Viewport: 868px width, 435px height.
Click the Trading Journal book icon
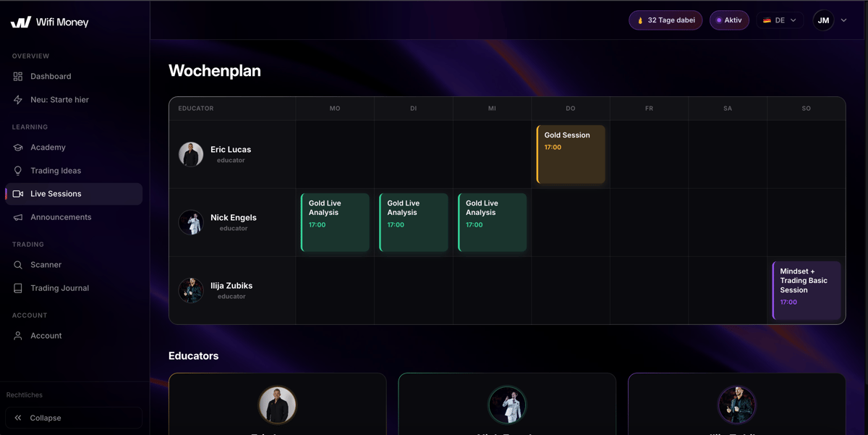tap(18, 288)
